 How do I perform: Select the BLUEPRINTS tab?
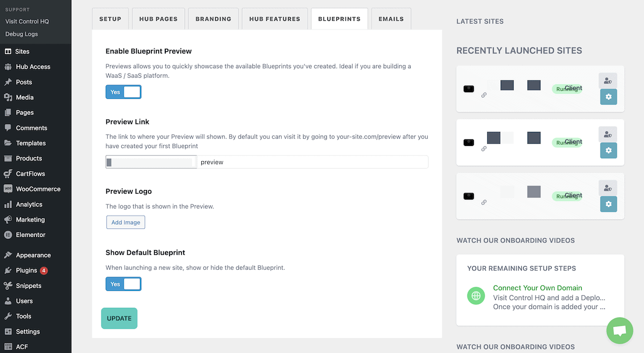pyautogui.click(x=339, y=19)
